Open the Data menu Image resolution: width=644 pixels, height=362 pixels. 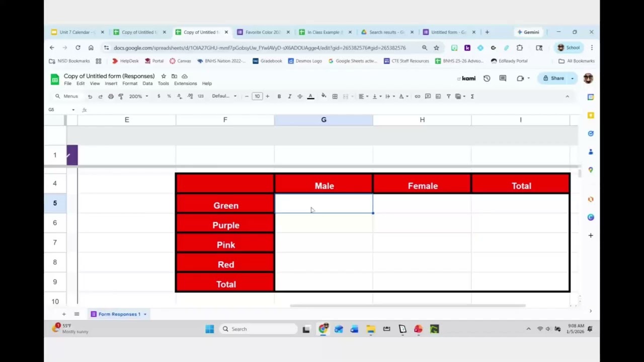click(147, 83)
